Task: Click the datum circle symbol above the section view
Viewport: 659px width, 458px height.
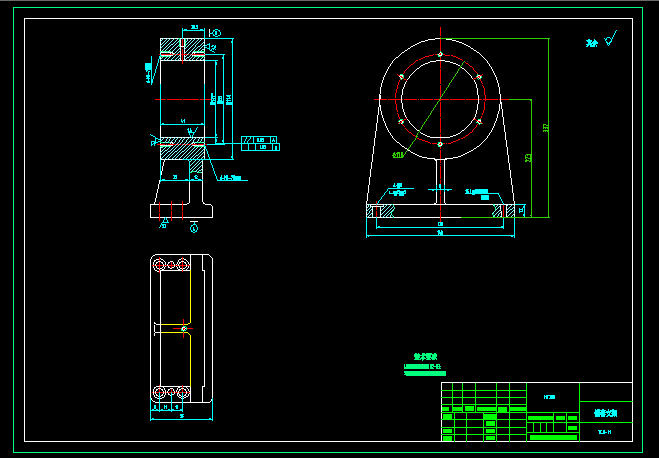Action: (216, 33)
